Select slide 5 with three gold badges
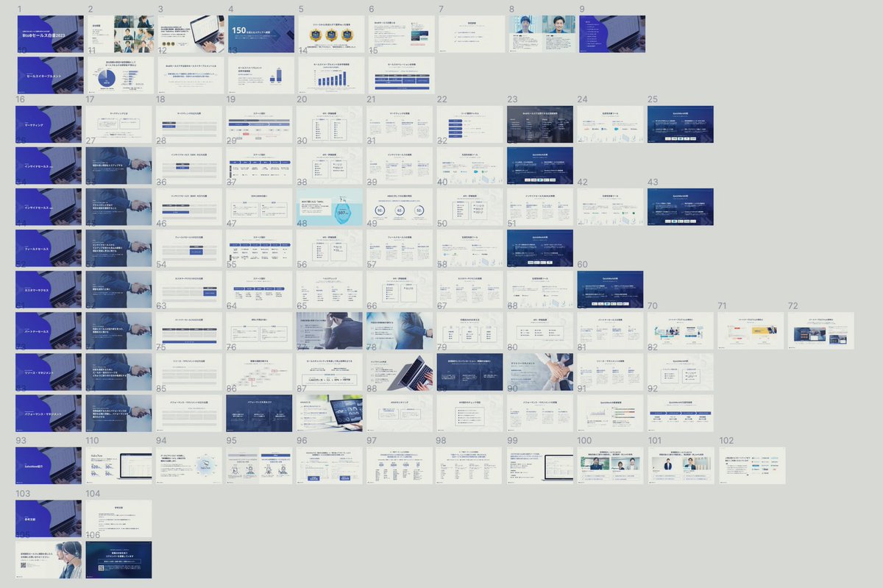The image size is (883, 588). coord(330,34)
